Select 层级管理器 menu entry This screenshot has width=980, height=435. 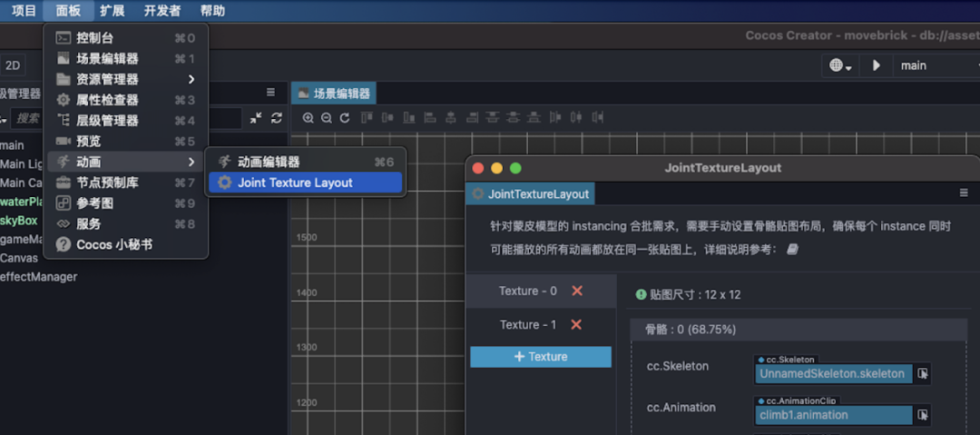pos(125,121)
